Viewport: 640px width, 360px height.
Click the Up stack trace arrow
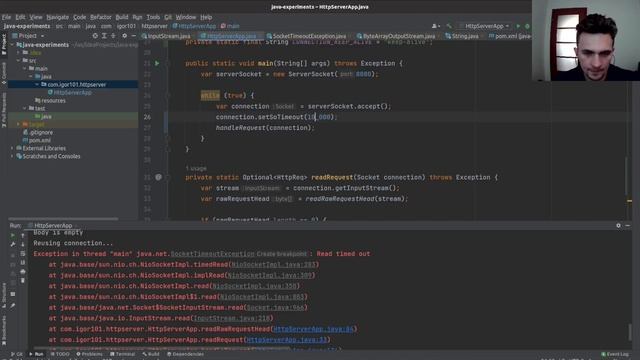coord(22,236)
